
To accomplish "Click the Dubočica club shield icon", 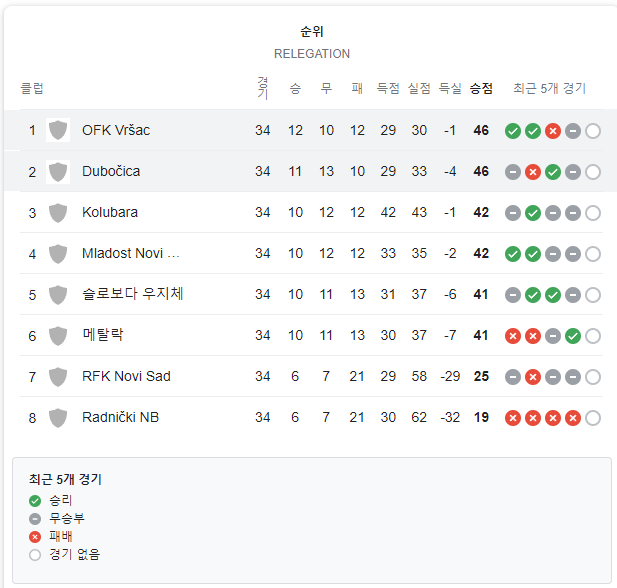I will [x=58, y=172].
